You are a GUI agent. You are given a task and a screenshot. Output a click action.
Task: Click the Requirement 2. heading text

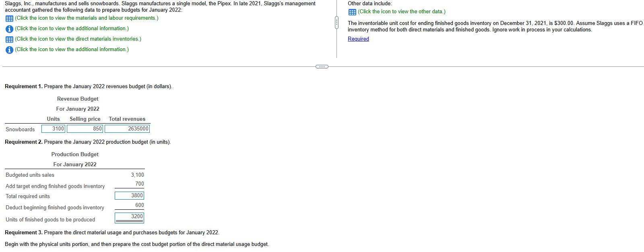[x=23, y=142]
